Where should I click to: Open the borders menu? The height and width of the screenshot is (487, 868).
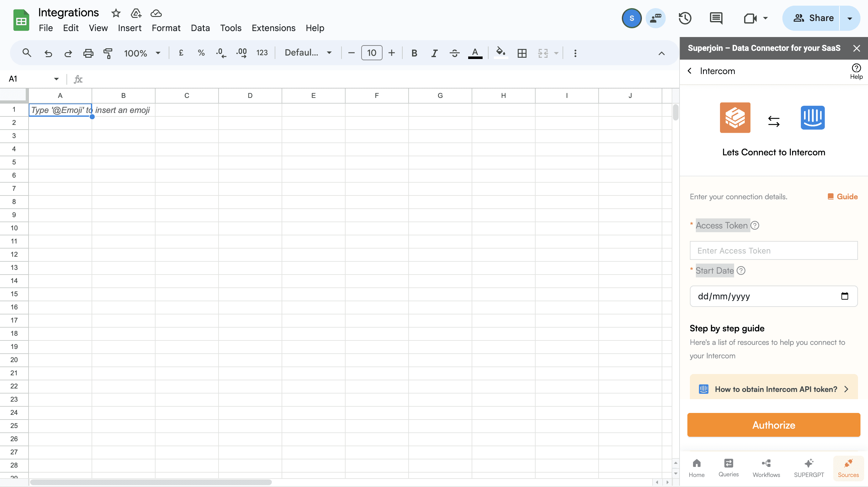(x=522, y=53)
